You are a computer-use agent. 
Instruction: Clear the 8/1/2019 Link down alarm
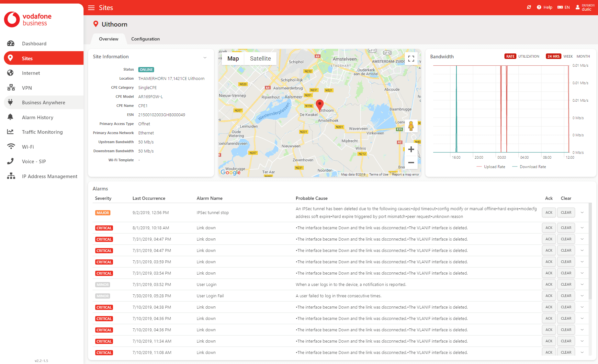pyautogui.click(x=566, y=227)
